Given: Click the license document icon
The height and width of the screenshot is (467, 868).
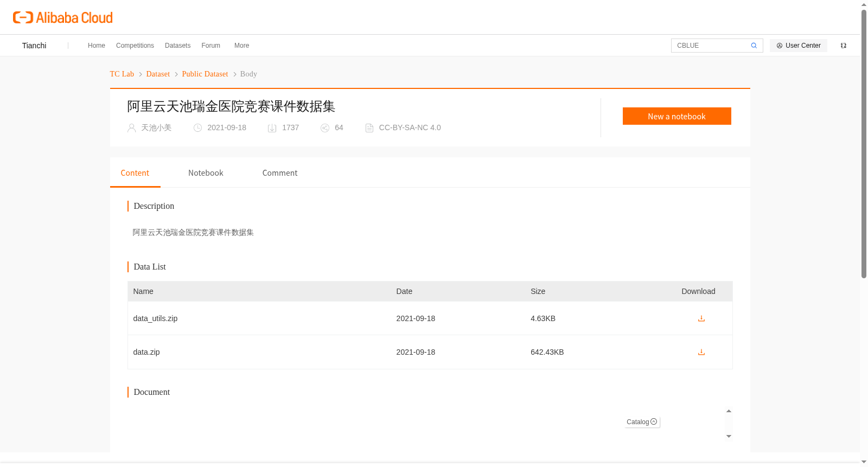Looking at the screenshot, I should [369, 128].
